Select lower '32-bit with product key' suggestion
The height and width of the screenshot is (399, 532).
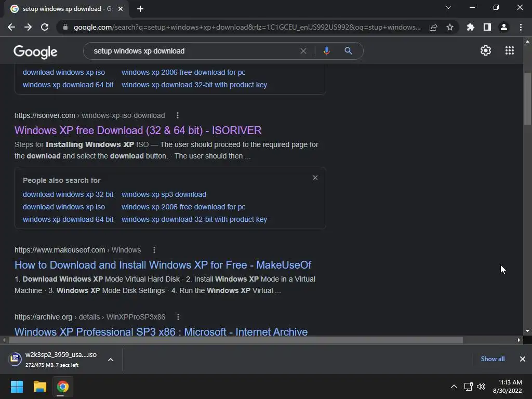point(194,220)
